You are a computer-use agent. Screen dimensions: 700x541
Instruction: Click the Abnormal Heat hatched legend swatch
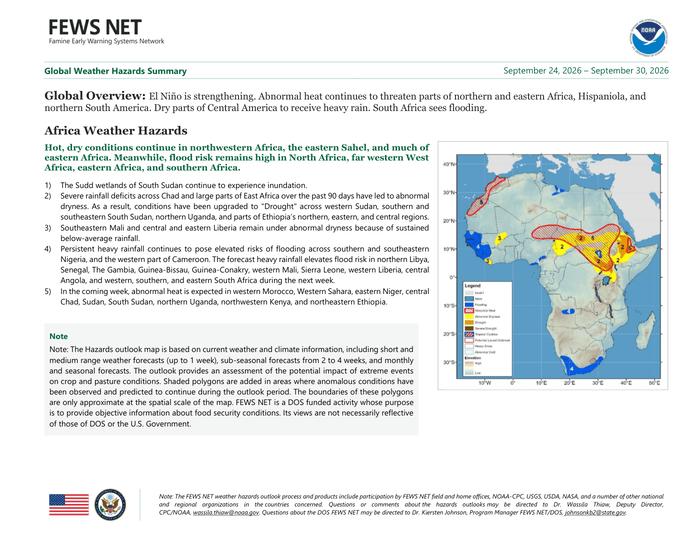pyautogui.click(x=469, y=311)
